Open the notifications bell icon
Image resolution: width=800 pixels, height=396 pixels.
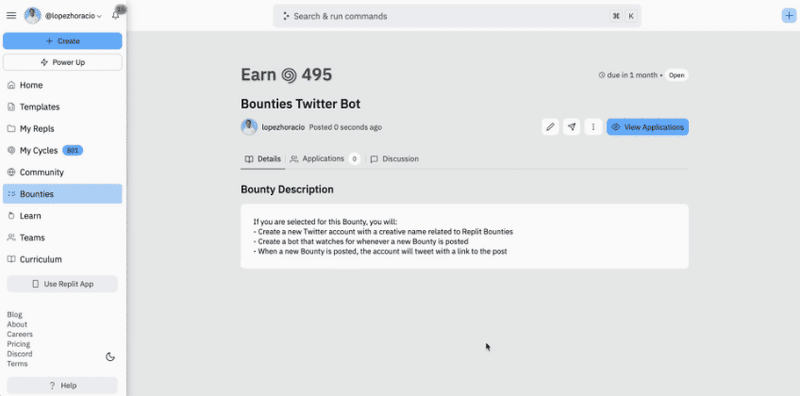coord(116,15)
